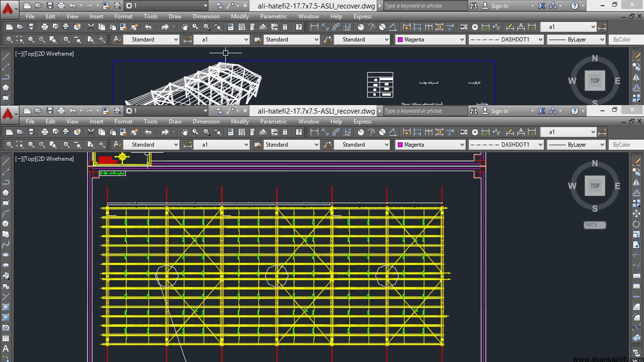Activate the Trim tool
This screenshot has width=644, height=362.
[x=636, y=255]
